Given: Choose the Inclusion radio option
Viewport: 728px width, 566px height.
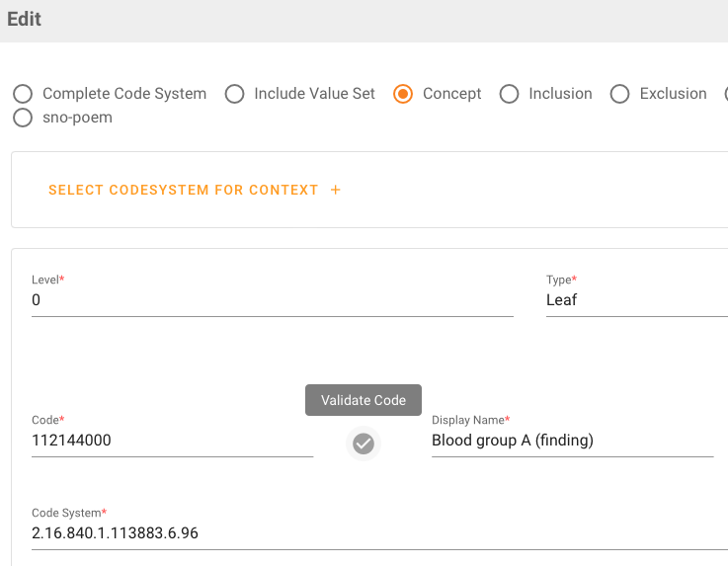Looking at the screenshot, I should (509, 94).
